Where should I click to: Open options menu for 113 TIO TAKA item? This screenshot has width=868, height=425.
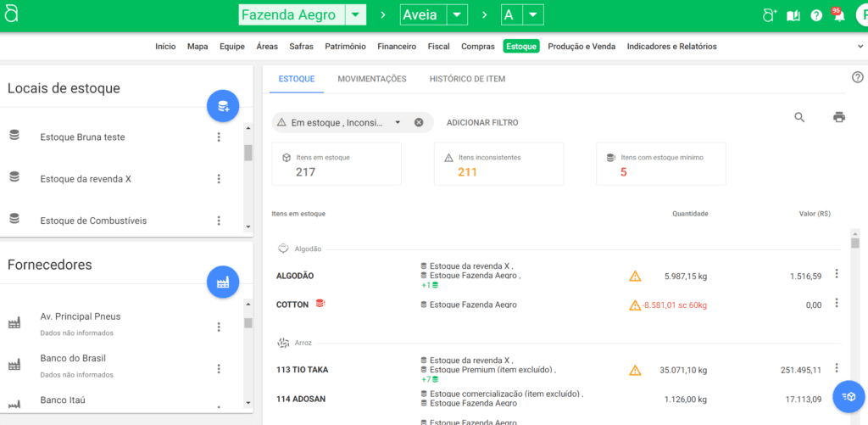pyautogui.click(x=837, y=368)
